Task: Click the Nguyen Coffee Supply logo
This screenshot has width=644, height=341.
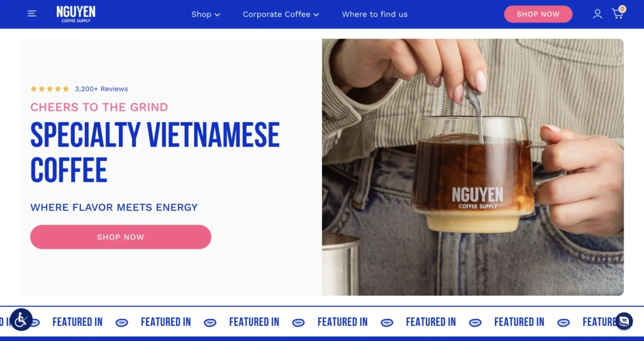Action: point(76,14)
